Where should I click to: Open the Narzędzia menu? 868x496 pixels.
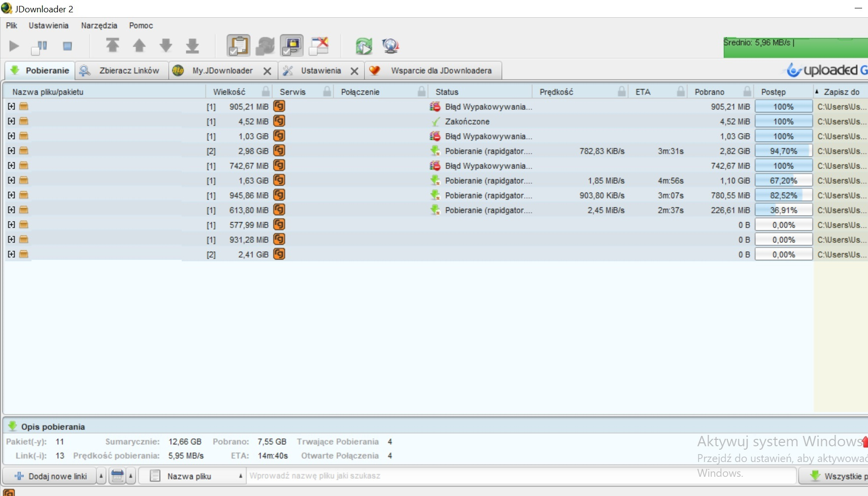(99, 26)
